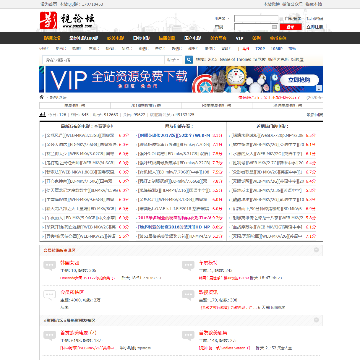Viewport: 360px width, 360px height.
Task: Open the third tab in the four-column tab row
Action: point(217,105)
